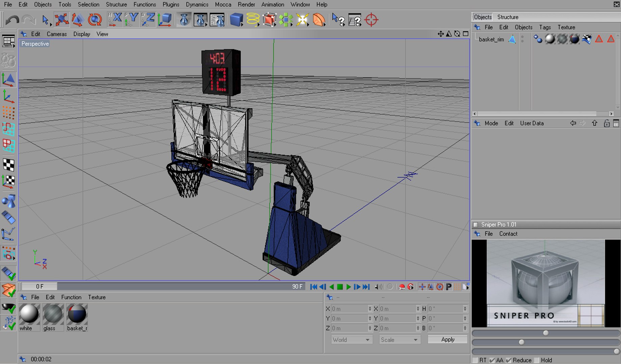The height and width of the screenshot is (364, 621).
Task: Toggle world coordinate system icon
Action: pyautogui.click(x=165, y=20)
